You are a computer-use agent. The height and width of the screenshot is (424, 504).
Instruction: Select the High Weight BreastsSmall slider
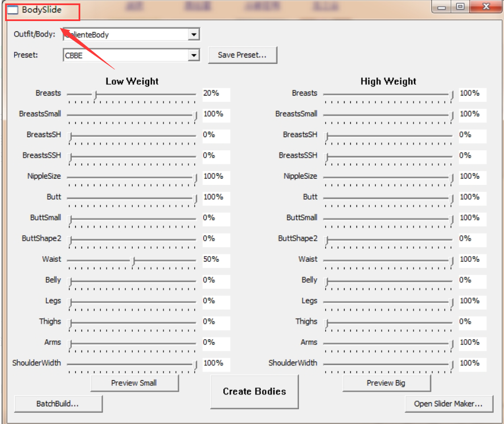pos(388,117)
